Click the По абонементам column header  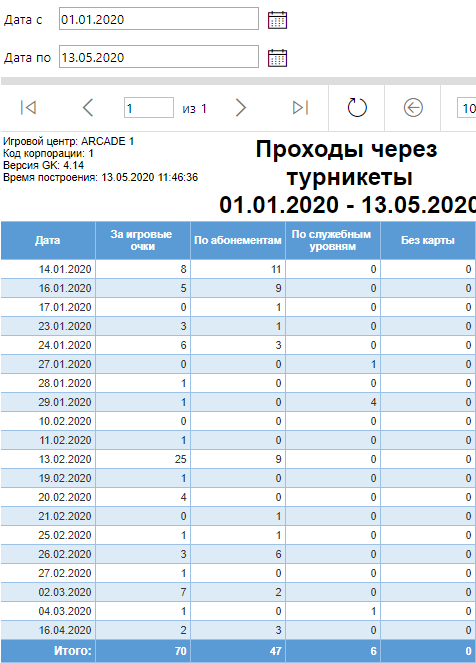click(238, 241)
